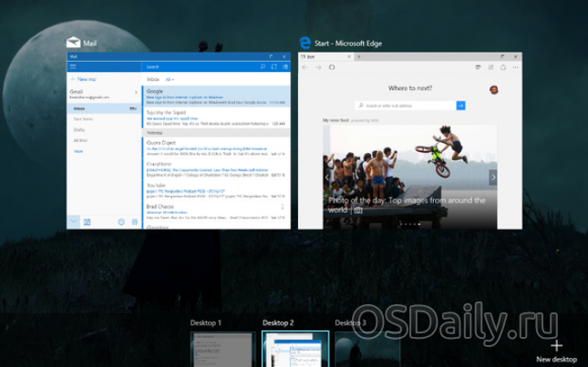The height and width of the screenshot is (367, 588).
Task: Click the blue go arrow in Edge search
Action: tap(461, 106)
